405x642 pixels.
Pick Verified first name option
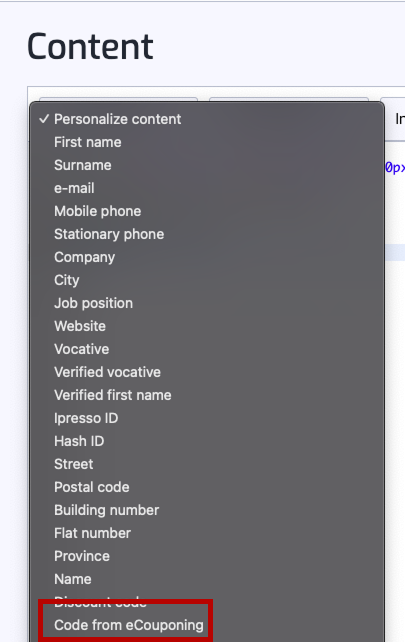click(207, 395)
